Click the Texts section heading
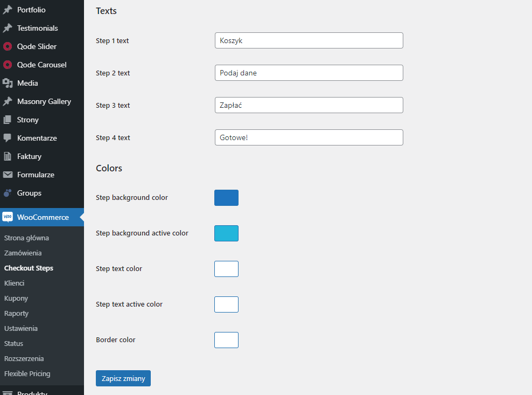This screenshot has height=395, width=532. [x=106, y=11]
